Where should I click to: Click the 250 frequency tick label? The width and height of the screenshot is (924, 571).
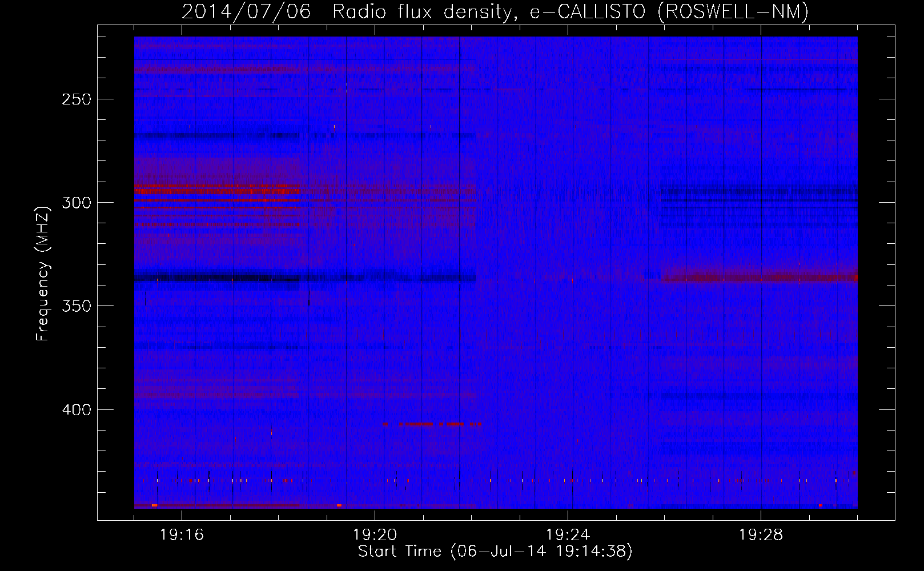75,99
